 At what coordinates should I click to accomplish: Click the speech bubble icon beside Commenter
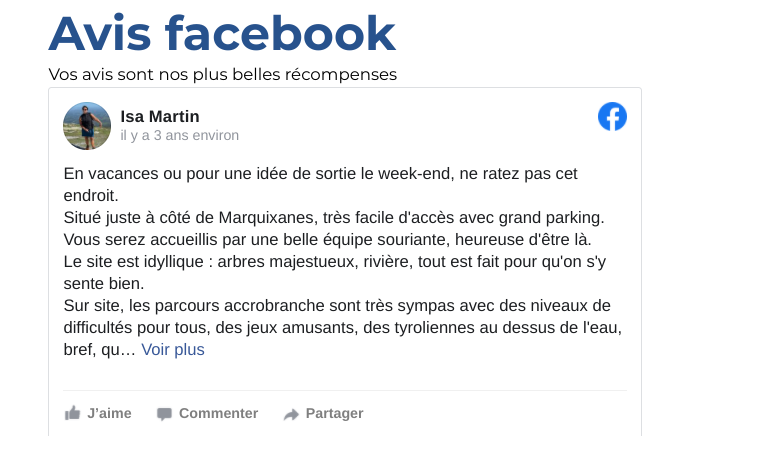pos(164,414)
